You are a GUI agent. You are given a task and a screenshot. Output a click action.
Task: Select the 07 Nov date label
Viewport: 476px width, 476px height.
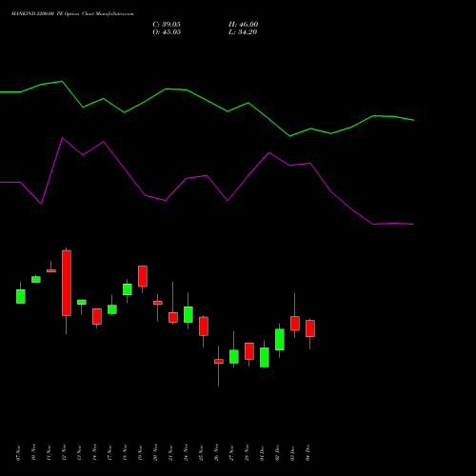click(18, 453)
